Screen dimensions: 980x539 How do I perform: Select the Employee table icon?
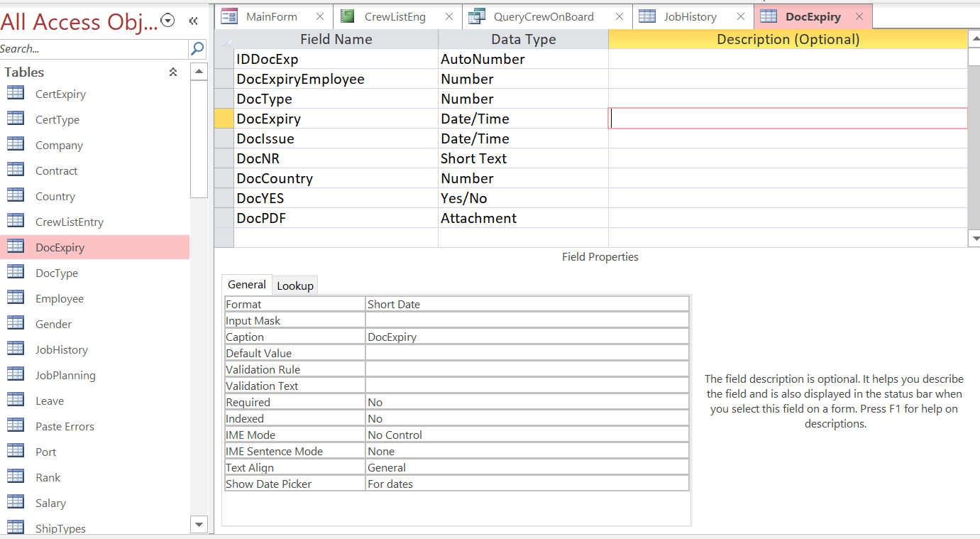click(16, 298)
